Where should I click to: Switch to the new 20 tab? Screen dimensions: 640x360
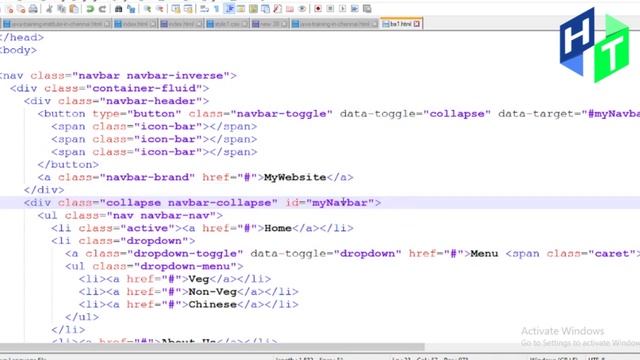(270, 24)
